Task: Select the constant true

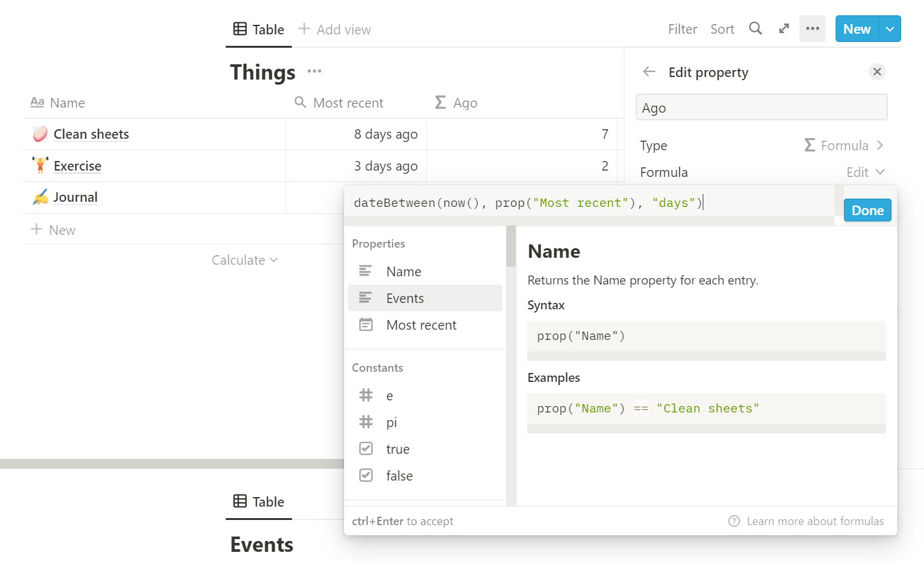Action: point(425,449)
